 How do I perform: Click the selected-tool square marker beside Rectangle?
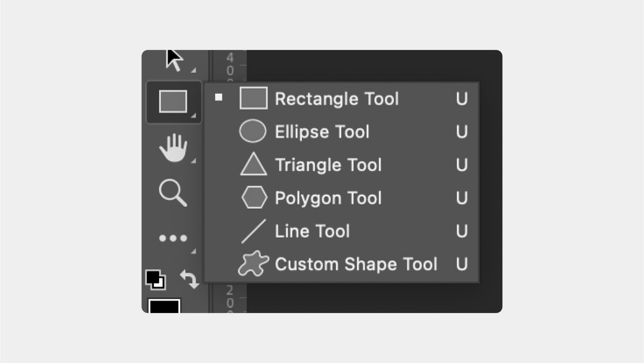(219, 97)
